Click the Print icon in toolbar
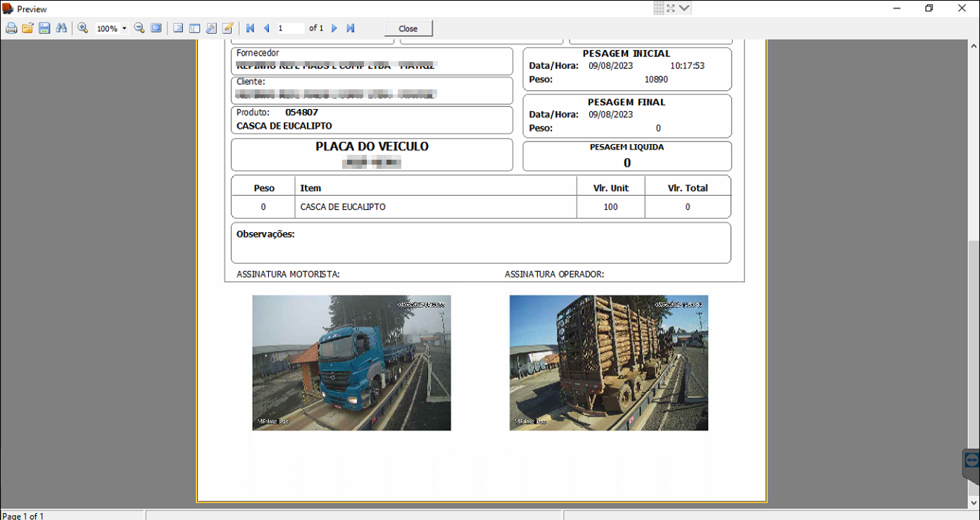This screenshot has height=520, width=980. click(11, 29)
